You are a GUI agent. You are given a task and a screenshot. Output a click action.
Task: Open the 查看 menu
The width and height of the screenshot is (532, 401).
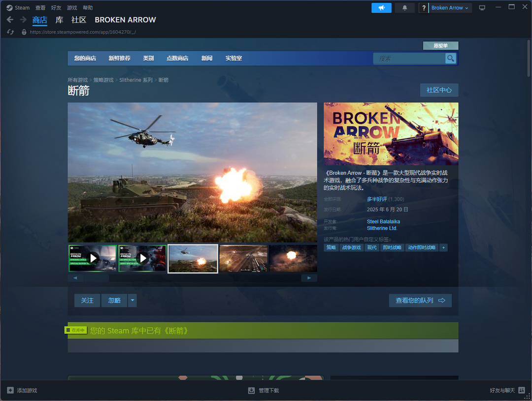click(40, 8)
